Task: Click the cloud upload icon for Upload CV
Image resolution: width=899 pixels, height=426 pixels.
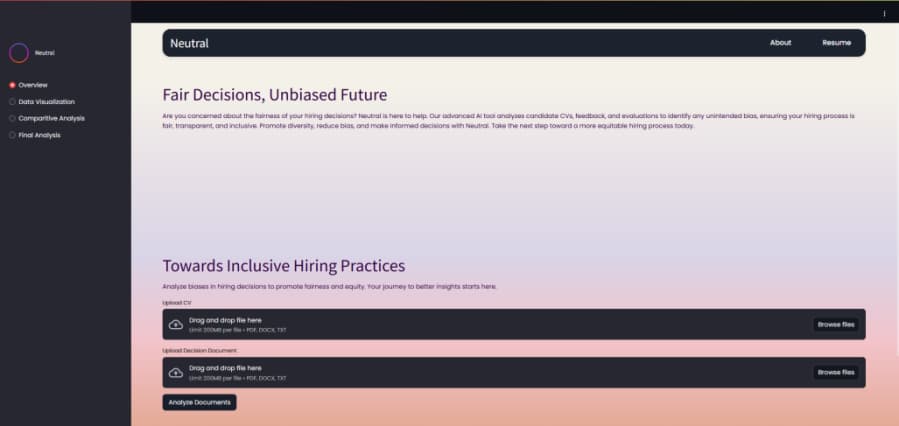Action: tap(176, 324)
